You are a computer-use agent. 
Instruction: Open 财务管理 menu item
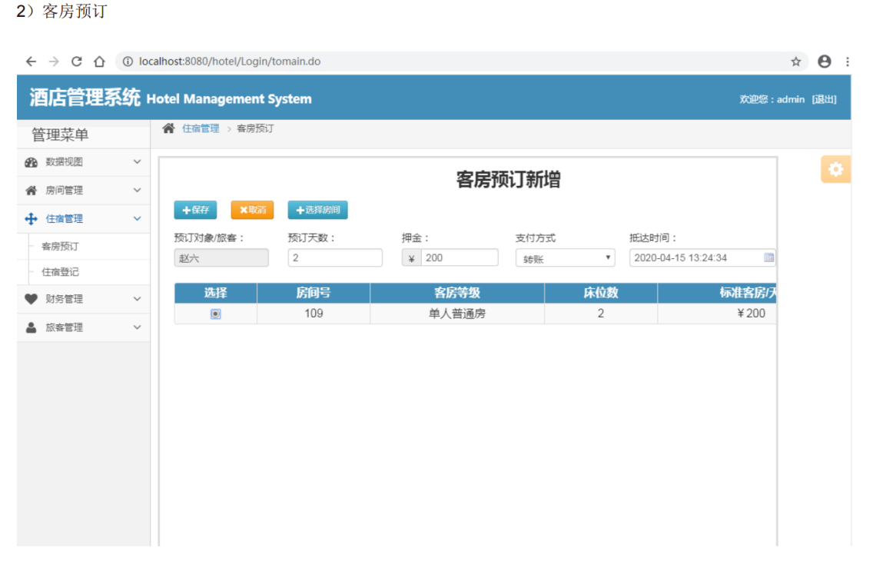tap(83, 299)
